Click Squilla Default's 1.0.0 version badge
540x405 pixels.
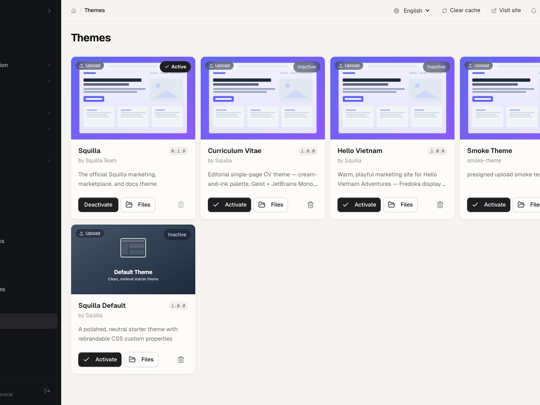pyautogui.click(x=178, y=306)
